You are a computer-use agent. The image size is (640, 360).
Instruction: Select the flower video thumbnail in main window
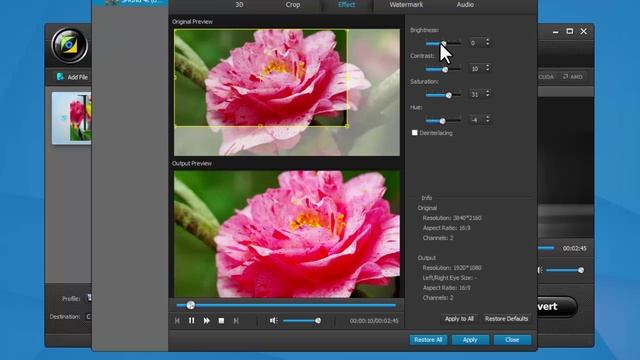coord(71,118)
